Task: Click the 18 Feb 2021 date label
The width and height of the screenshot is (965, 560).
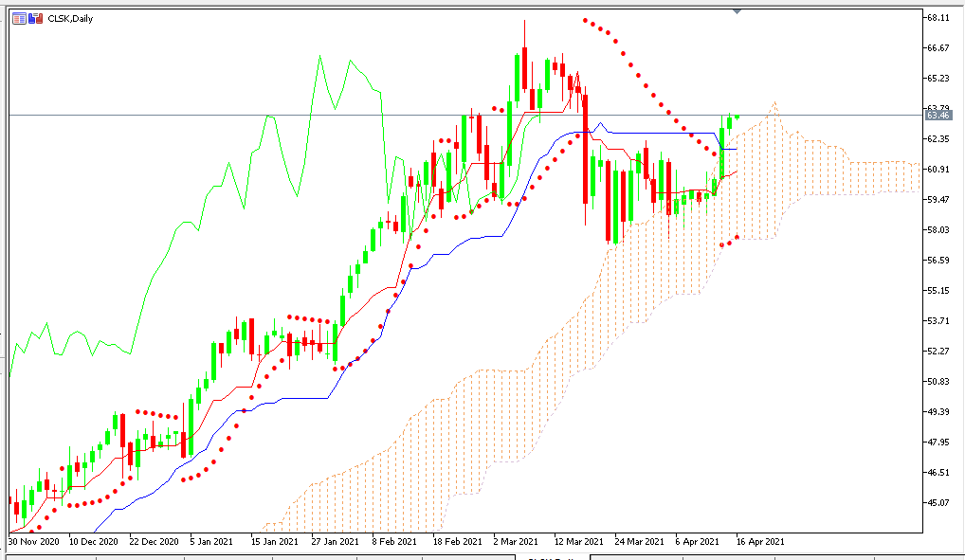Action: [457, 542]
